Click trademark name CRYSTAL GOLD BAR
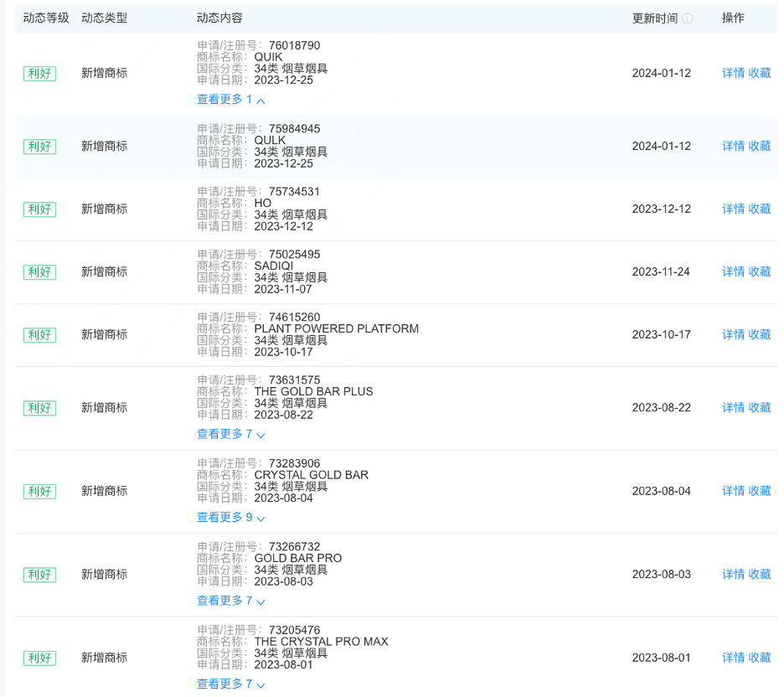Viewport: 784px width, 697px height. pos(312,475)
